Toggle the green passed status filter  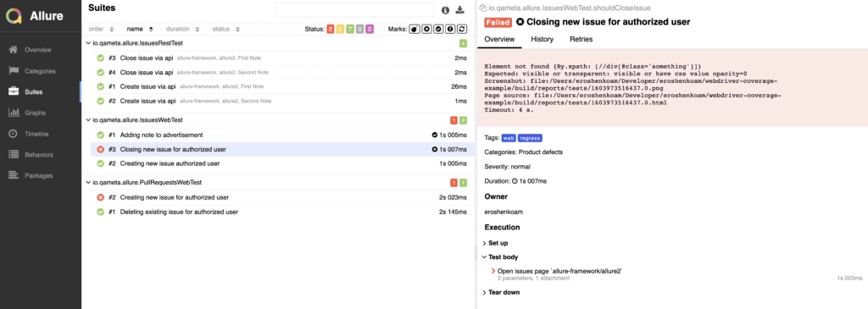click(350, 29)
